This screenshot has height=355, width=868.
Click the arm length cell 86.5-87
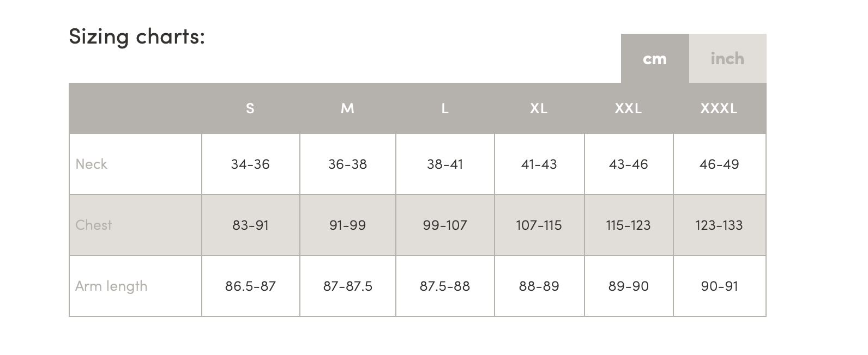click(x=250, y=286)
